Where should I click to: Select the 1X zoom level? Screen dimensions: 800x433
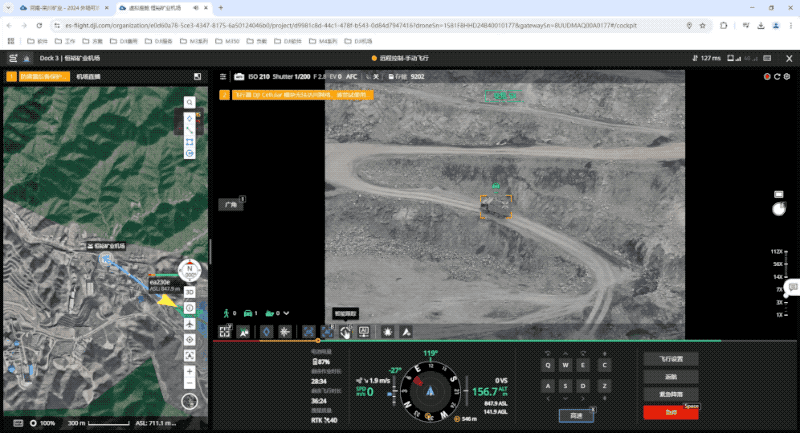(x=779, y=315)
